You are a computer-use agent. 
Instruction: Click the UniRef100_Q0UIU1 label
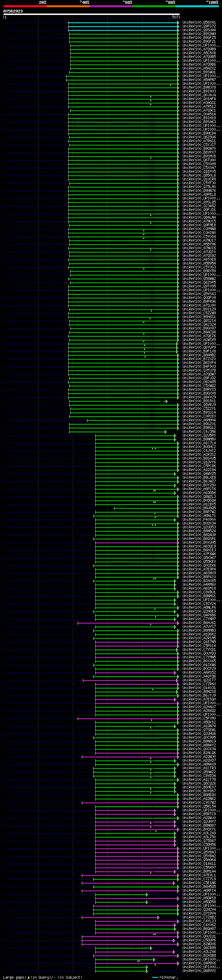point(199,937)
